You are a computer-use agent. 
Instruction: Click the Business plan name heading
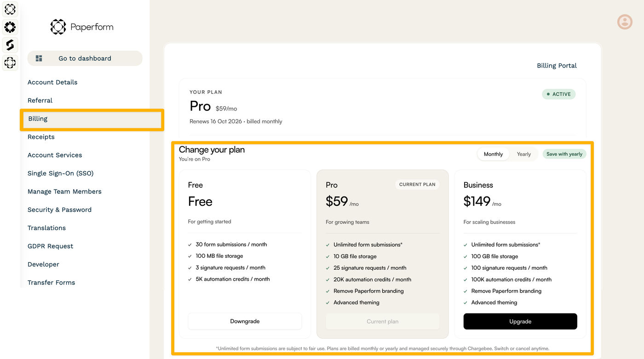coord(478,185)
